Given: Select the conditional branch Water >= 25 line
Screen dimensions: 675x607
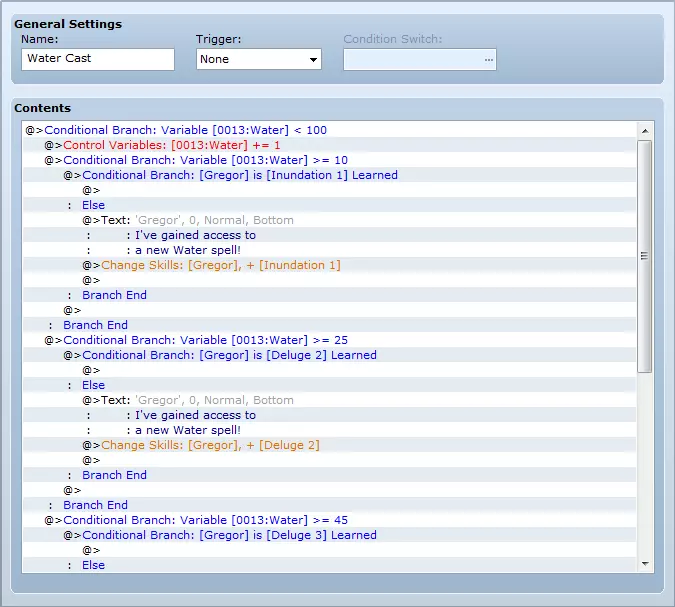Looking at the screenshot, I should [x=330, y=340].
